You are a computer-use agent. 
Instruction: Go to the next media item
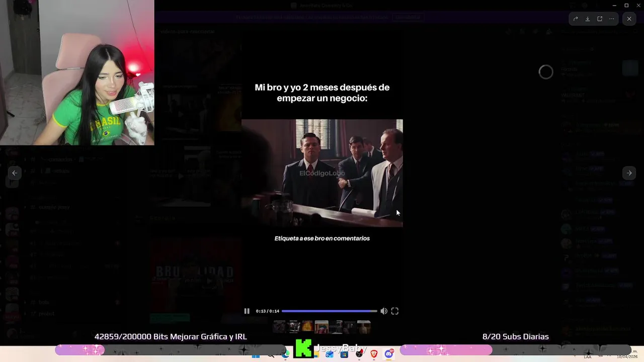point(629,173)
